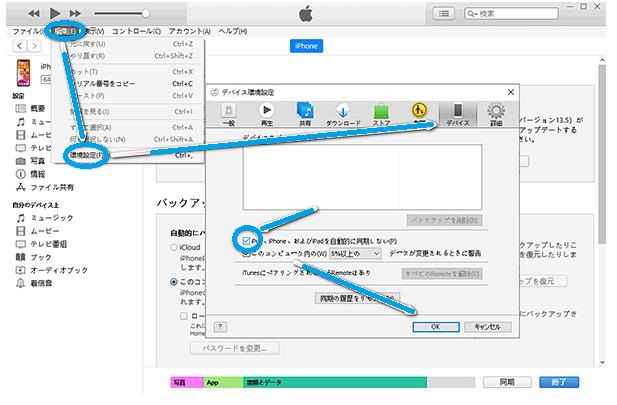Screen dimensions: 617x405
Task: Select the 再生 playback preferences icon
Action: pos(266,114)
